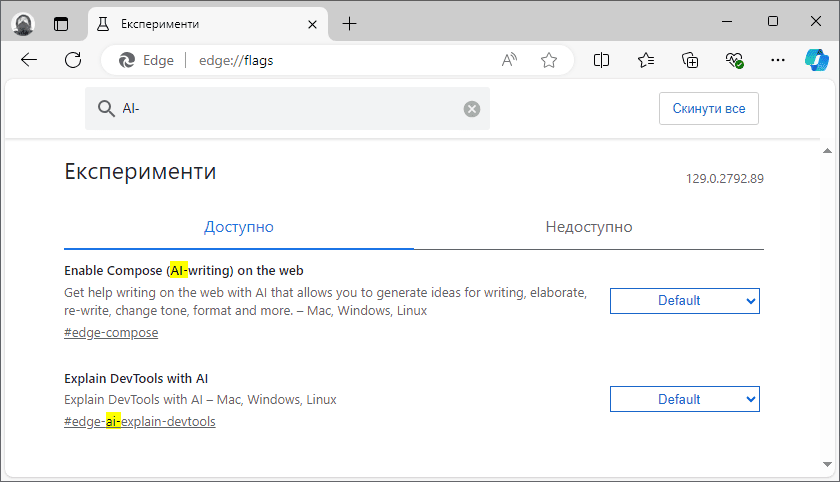Open the #edge-ai-explain-devtools link
The height and width of the screenshot is (482, 840).
coord(140,422)
